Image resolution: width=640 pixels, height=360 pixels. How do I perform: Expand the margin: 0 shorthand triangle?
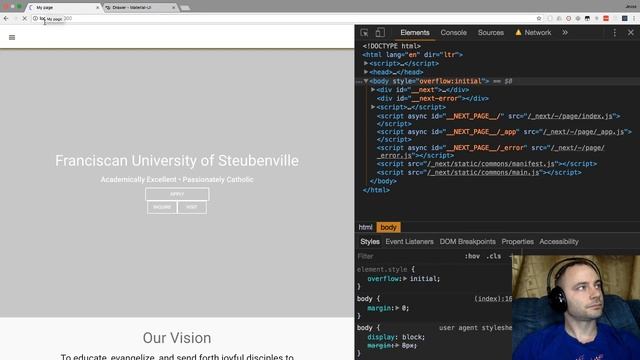(x=397, y=308)
